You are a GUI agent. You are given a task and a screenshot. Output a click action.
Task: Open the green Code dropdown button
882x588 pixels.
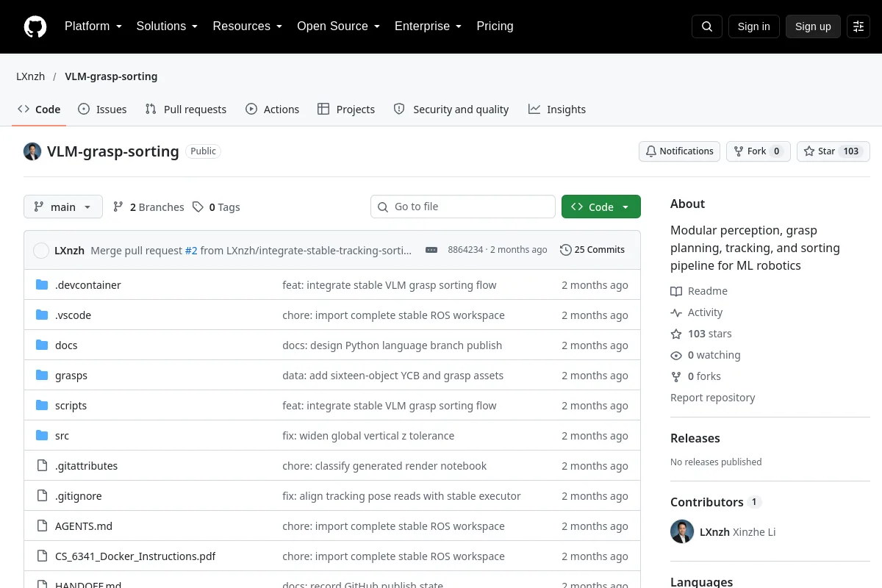click(x=601, y=207)
